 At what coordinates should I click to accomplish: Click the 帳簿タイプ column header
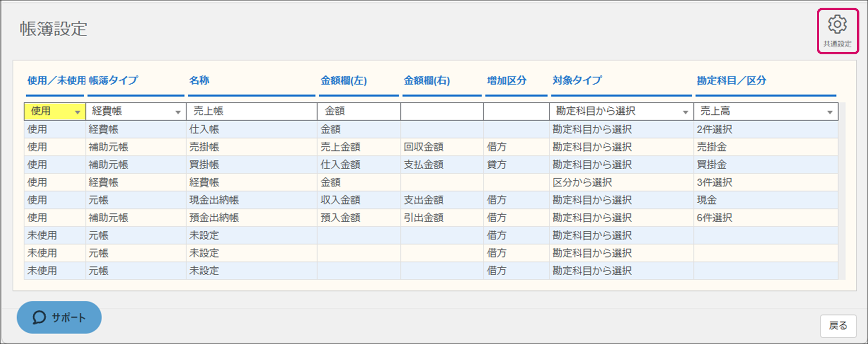click(114, 81)
